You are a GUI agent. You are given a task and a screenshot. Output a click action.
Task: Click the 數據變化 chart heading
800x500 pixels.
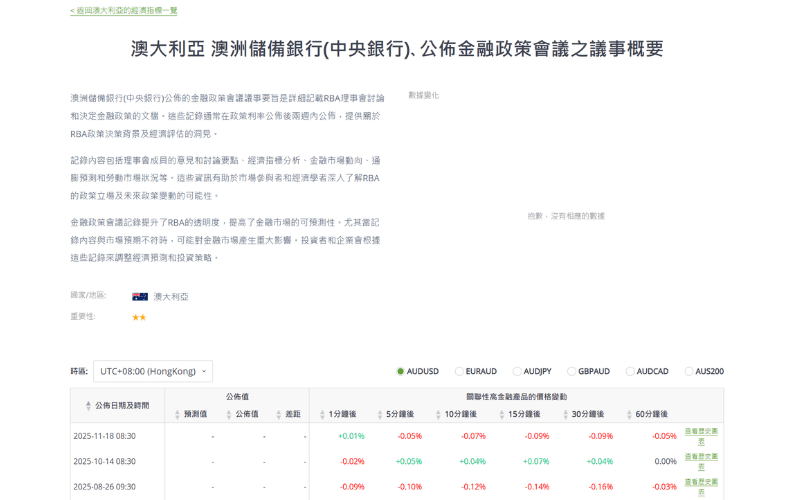tap(423, 95)
